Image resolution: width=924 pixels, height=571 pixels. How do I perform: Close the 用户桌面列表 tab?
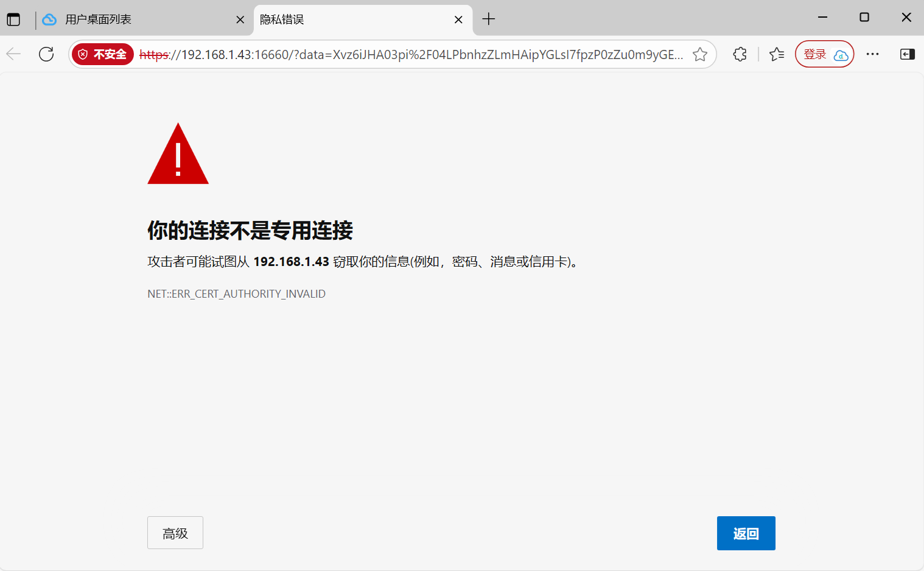(240, 19)
